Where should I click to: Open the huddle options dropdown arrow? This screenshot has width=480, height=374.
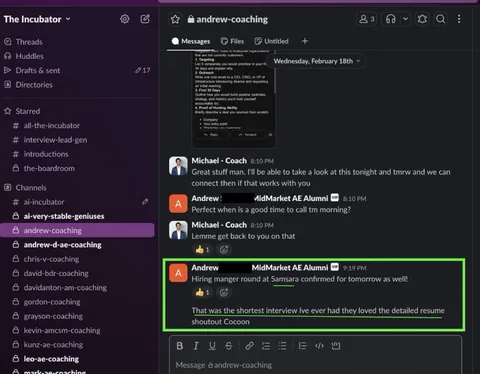click(x=405, y=19)
